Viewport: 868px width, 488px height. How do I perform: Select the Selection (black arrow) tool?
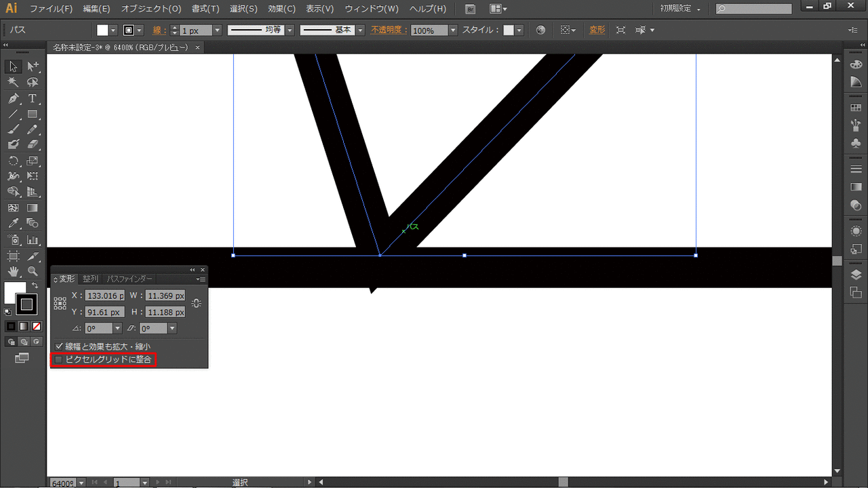coord(13,66)
